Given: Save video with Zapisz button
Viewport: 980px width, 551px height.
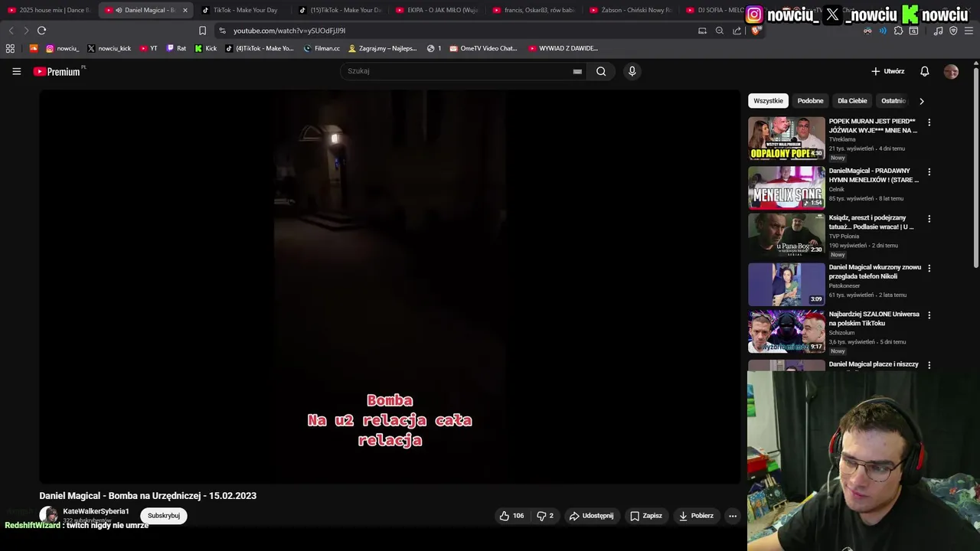Looking at the screenshot, I should [646, 516].
